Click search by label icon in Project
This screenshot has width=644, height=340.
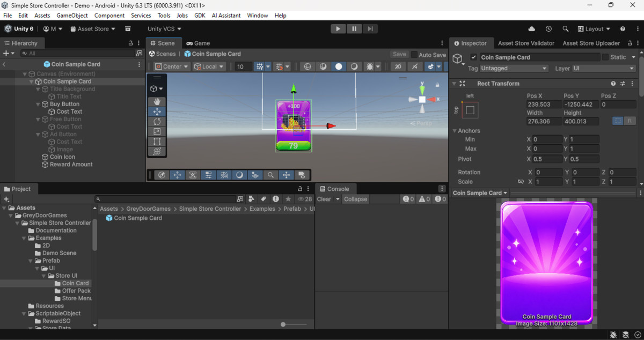(263, 199)
